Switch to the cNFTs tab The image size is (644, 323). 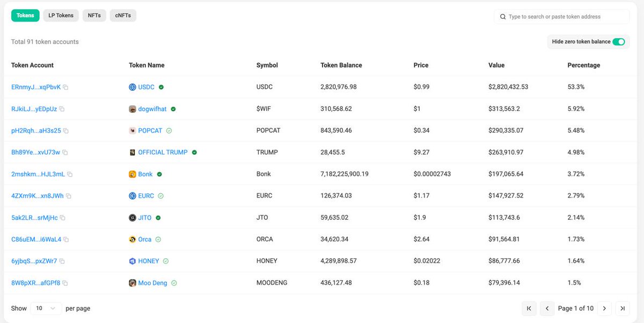point(123,16)
